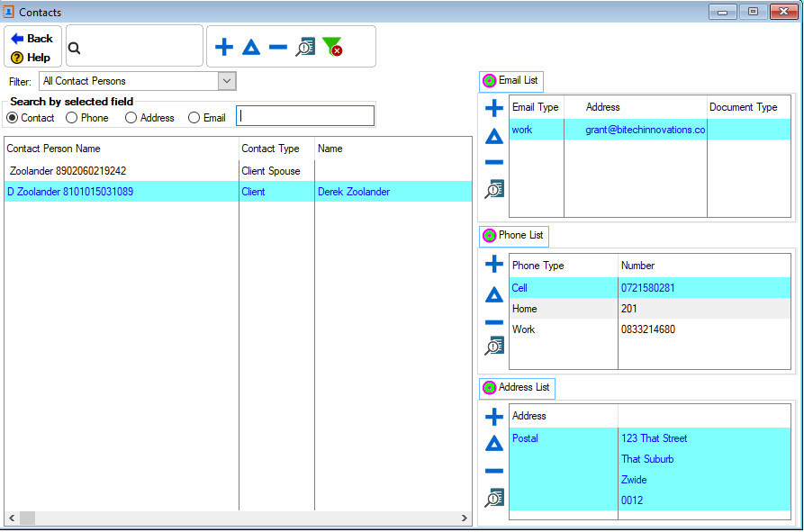Open the Address List tab
The image size is (804, 532).
(517, 388)
